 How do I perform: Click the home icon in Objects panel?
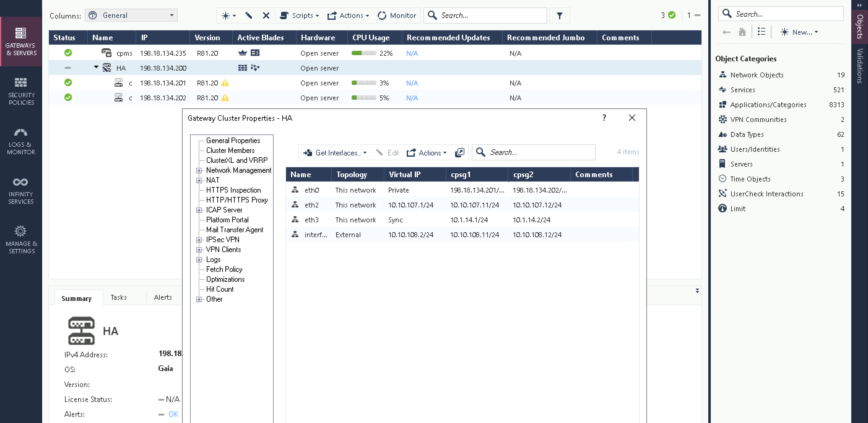742,32
